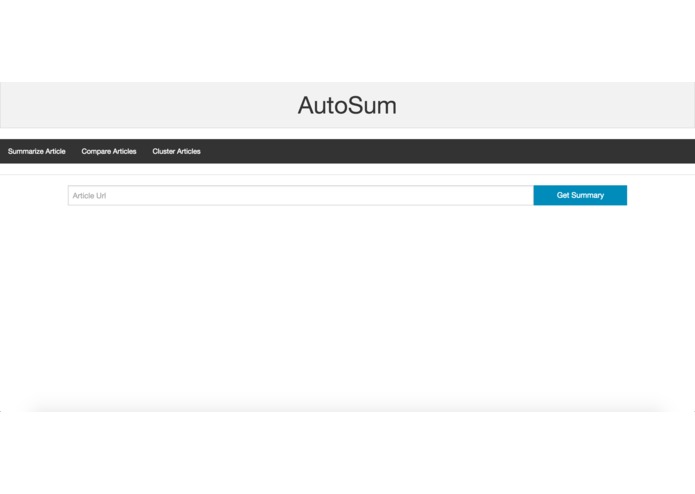Go to Cluster Articles section
The image size is (695, 494).
(176, 152)
